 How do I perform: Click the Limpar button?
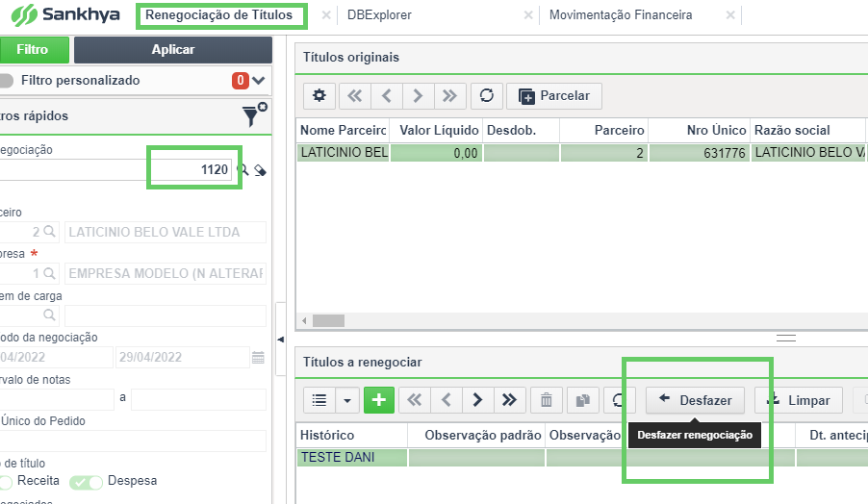tap(799, 400)
